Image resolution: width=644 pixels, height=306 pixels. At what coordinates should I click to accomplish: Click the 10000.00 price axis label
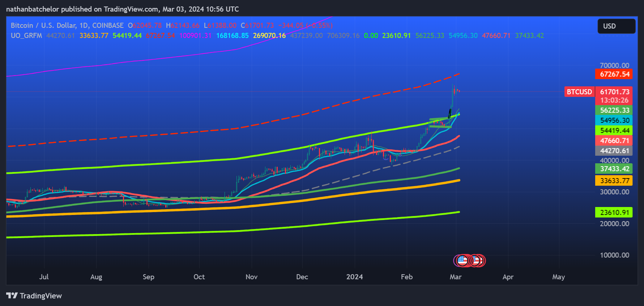click(x=614, y=255)
